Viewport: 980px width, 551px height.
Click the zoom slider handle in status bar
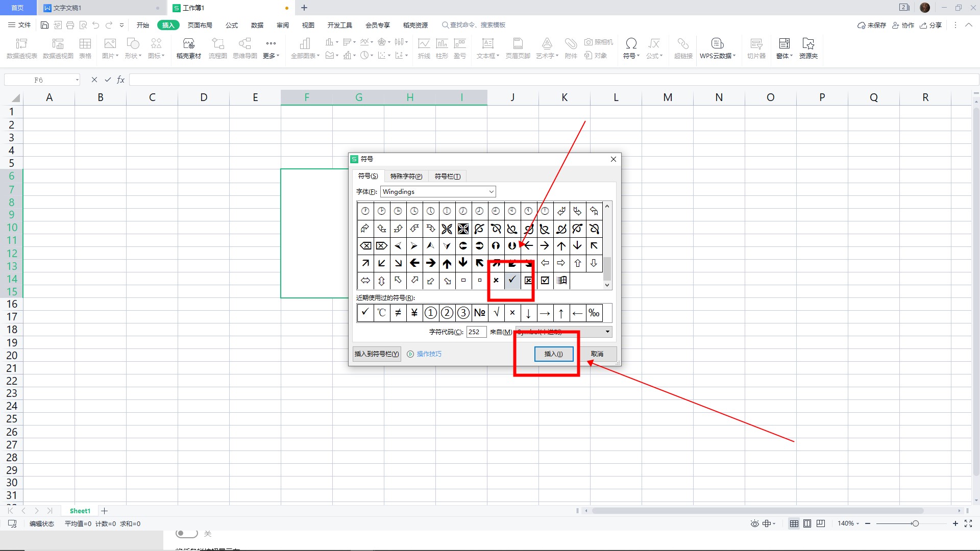(915, 523)
